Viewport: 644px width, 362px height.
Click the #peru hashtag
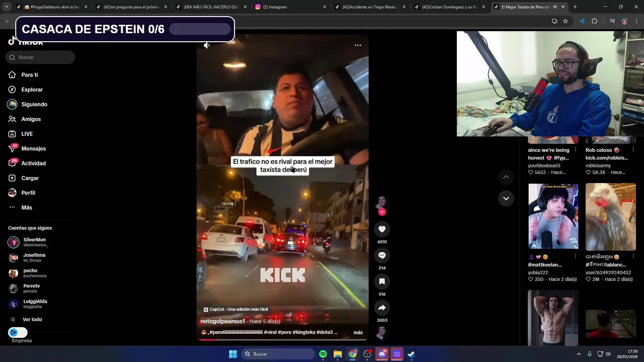284,332
